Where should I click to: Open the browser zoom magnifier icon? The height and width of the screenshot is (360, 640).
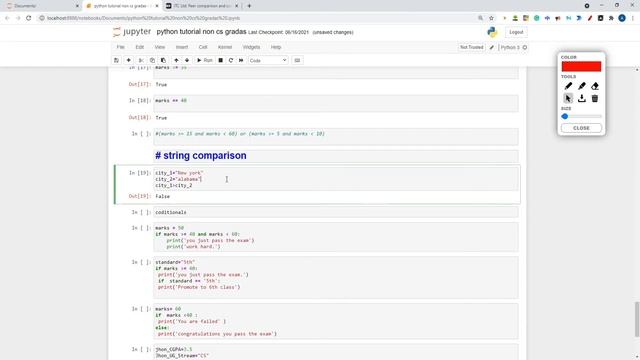click(480, 18)
